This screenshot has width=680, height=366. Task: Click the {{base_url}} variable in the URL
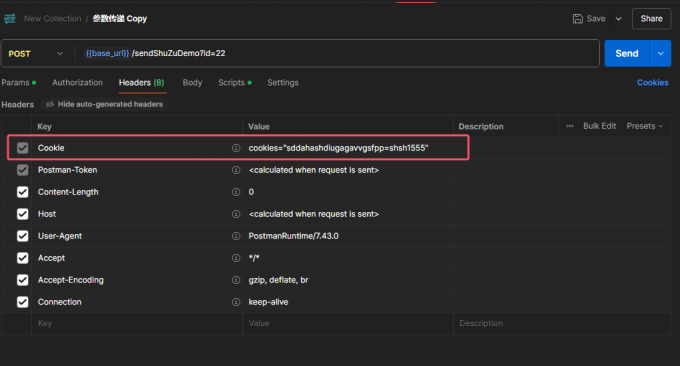[107, 53]
